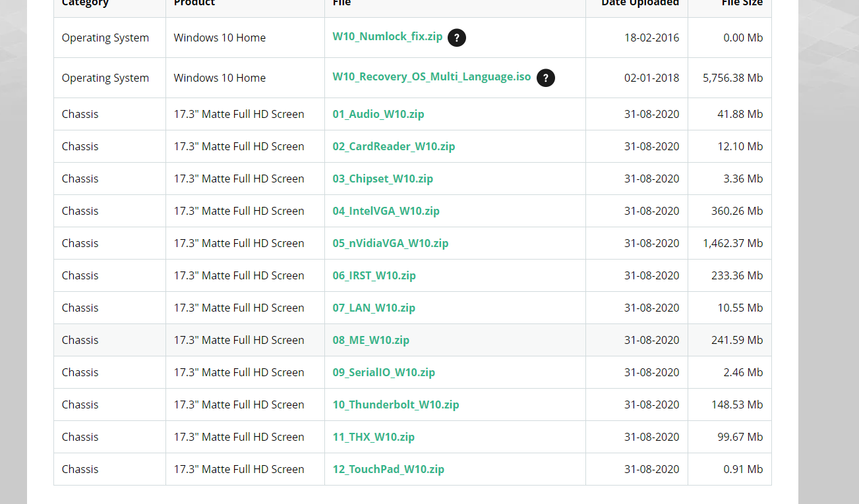The width and height of the screenshot is (859, 504).
Task: Download 09_SerialIO_W10.zip driver
Action: (x=384, y=372)
